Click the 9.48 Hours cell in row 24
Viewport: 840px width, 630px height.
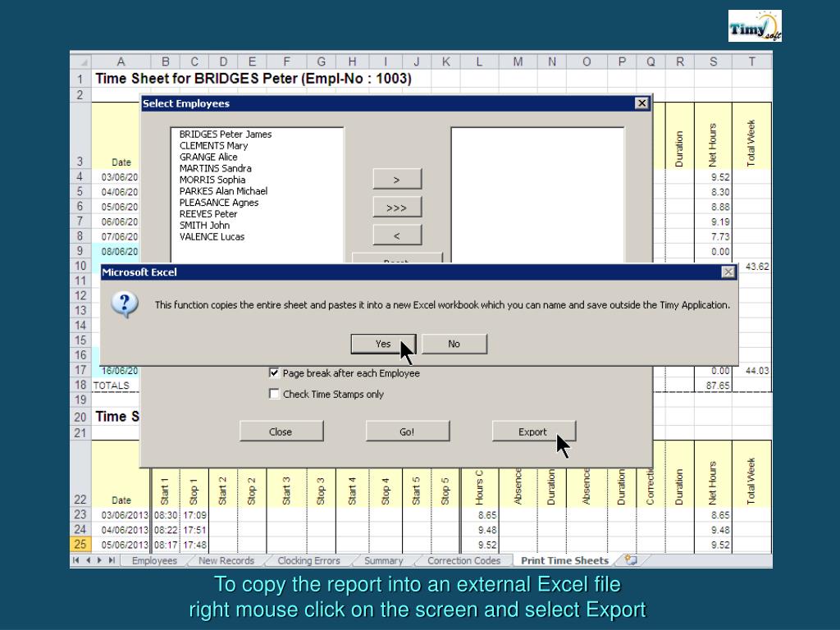pyautogui.click(x=479, y=530)
